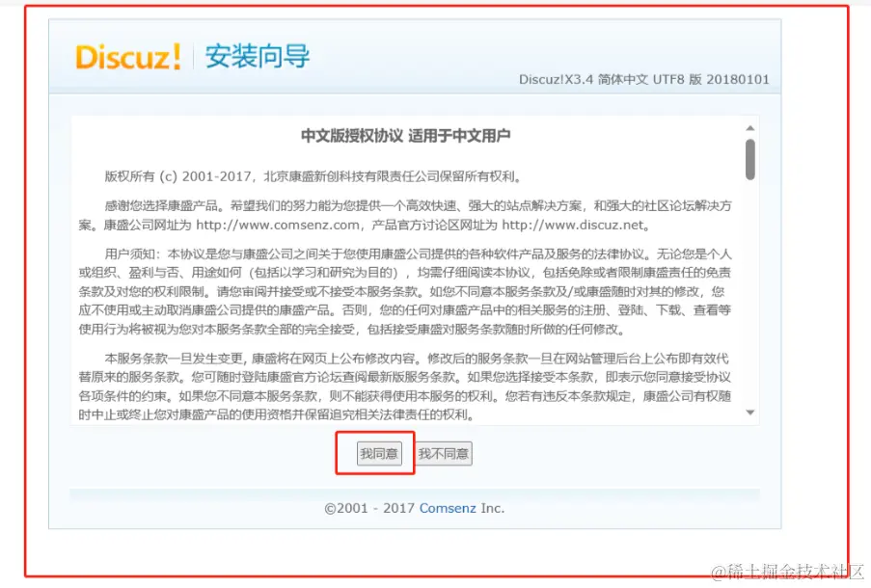871x588 pixels.
Task: Click the 我同意 agree button
Action: click(x=379, y=454)
